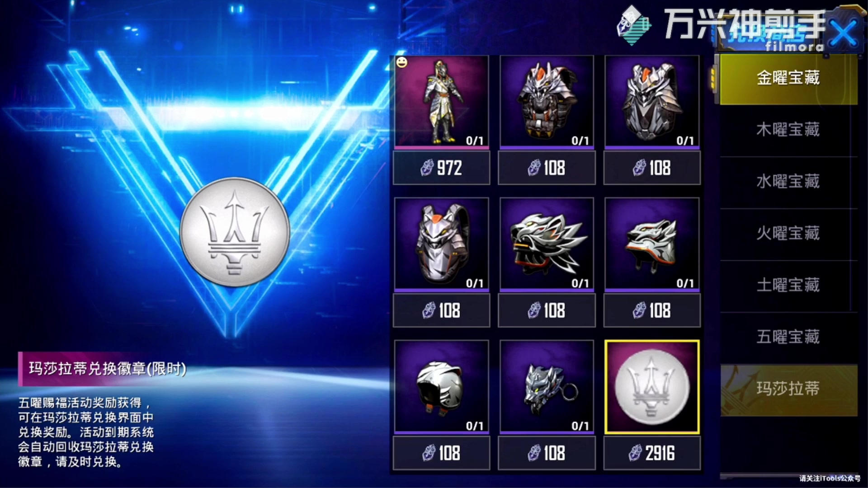Open the 五曜宝藏 tab
Viewport: 868px width, 488px height.
[788, 338]
